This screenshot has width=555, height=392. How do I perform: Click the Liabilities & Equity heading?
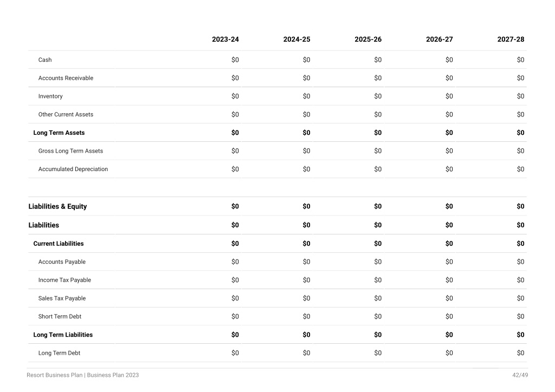click(57, 206)
